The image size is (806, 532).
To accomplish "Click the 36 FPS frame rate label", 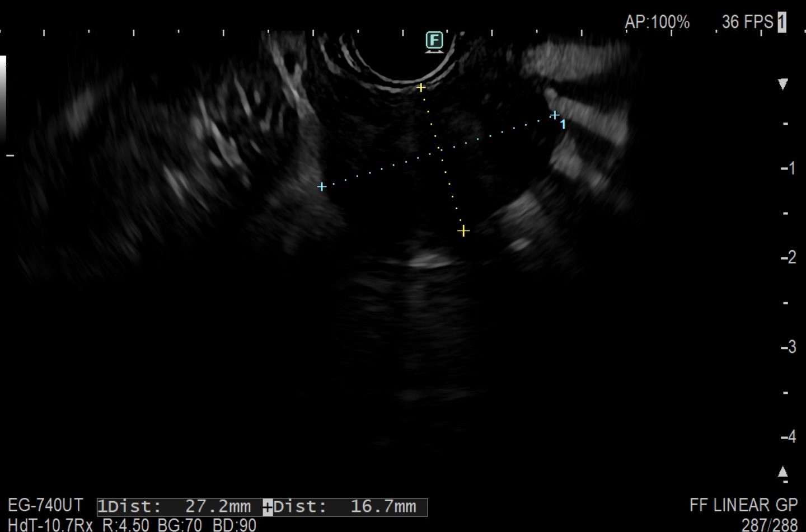I will pyautogui.click(x=747, y=22).
